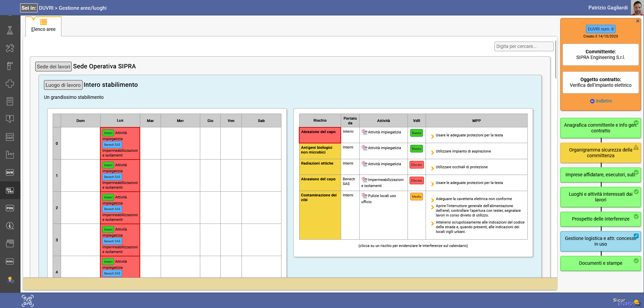Open the POS module icon

coord(10,208)
